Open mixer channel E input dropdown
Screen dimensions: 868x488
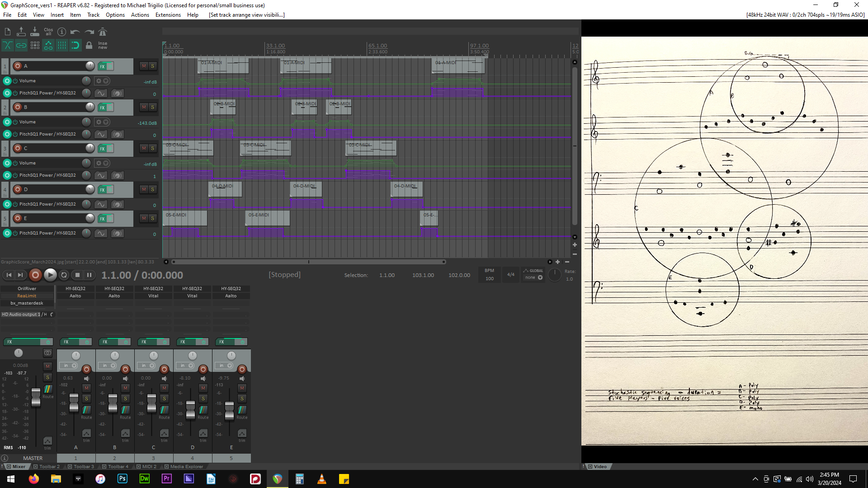[225, 366]
